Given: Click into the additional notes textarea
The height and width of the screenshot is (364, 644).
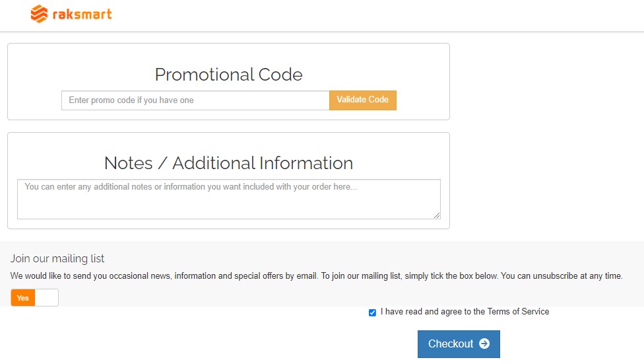Looking at the screenshot, I should click(x=228, y=199).
